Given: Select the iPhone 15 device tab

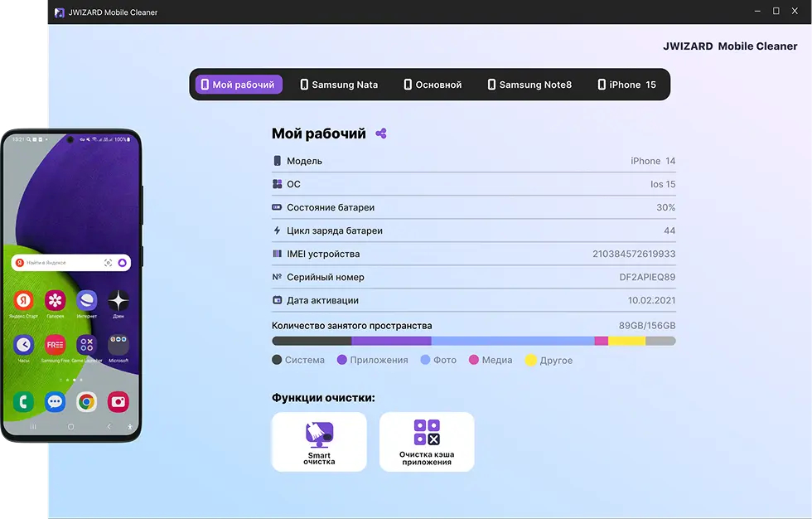Looking at the screenshot, I should (627, 85).
